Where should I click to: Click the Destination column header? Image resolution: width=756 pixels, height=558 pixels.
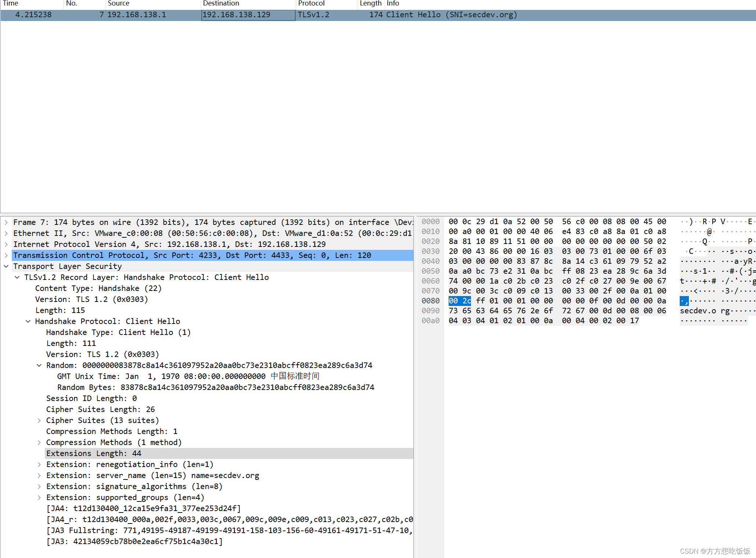(221, 3)
